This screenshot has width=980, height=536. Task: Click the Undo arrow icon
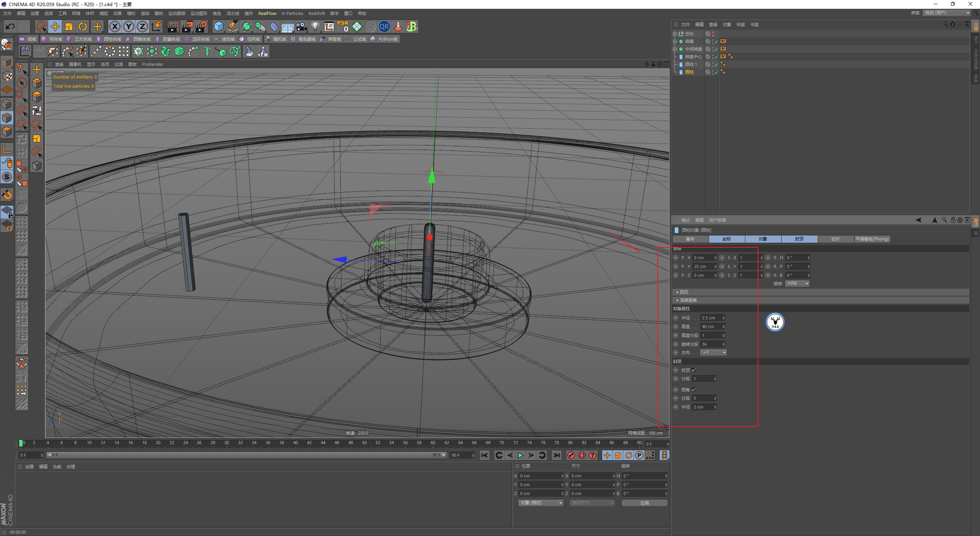click(10, 26)
